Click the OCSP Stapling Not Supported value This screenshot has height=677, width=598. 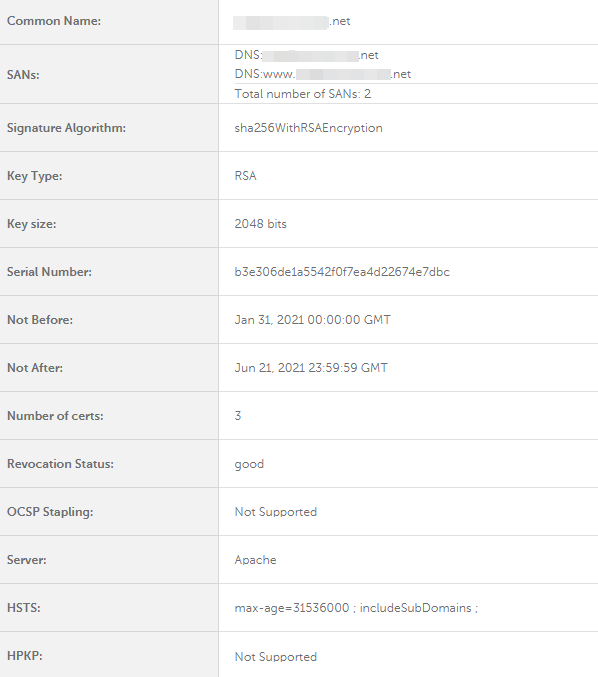point(275,512)
